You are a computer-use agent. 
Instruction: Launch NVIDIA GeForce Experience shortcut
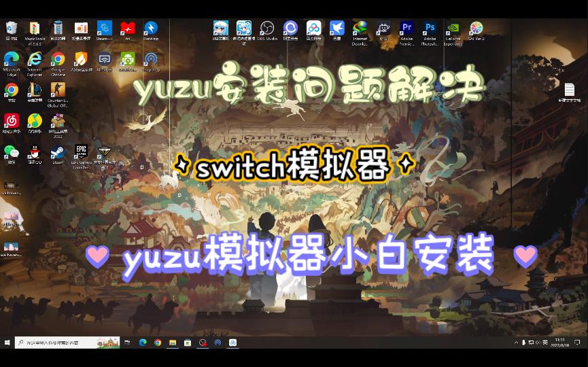[x=453, y=28]
